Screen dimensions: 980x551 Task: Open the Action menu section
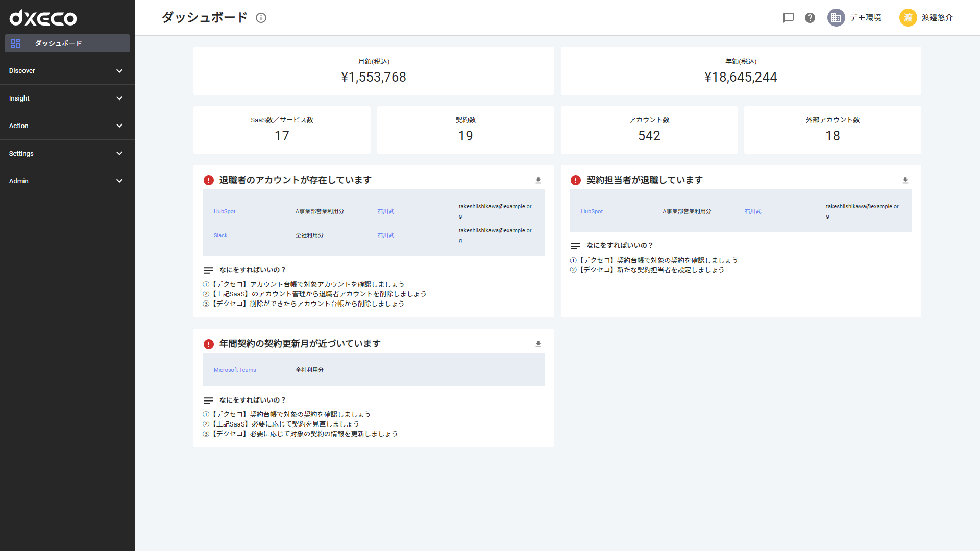point(67,126)
